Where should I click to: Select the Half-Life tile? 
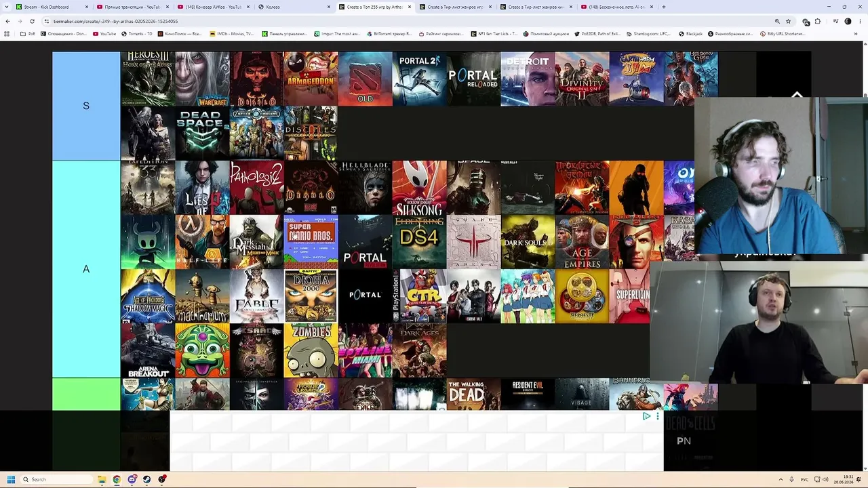tap(202, 242)
